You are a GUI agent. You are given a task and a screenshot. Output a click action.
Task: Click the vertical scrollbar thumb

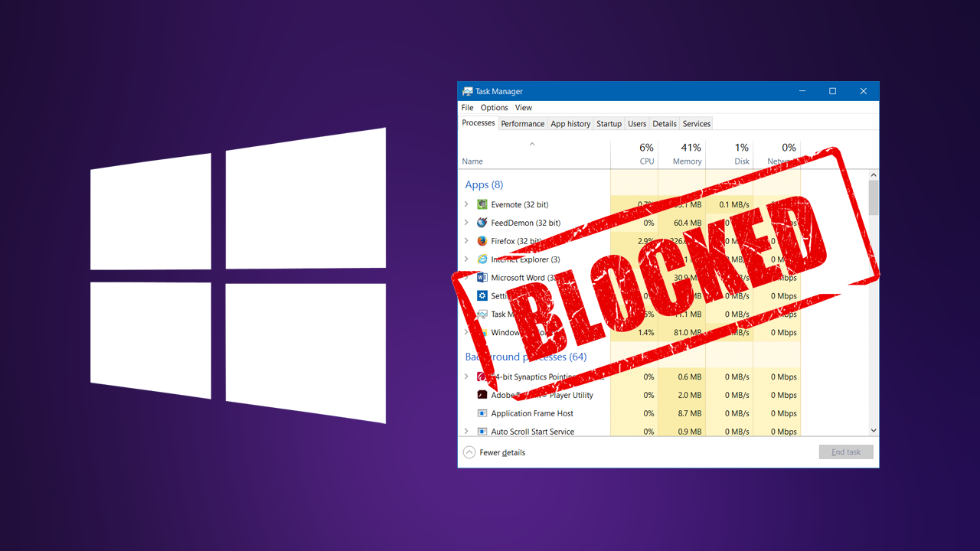(874, 197)
